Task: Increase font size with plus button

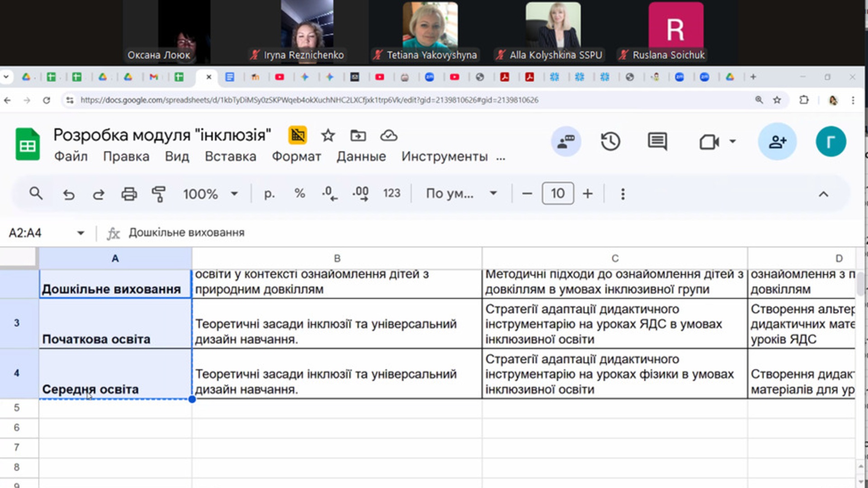Action: tap(588, 194)
